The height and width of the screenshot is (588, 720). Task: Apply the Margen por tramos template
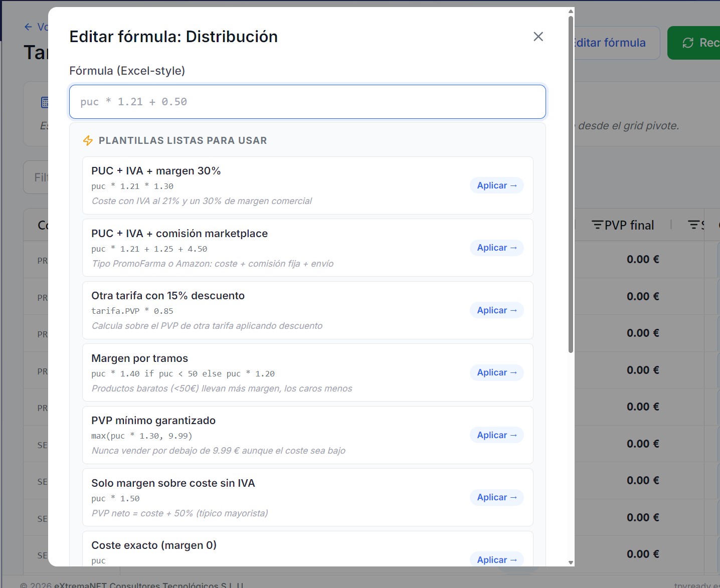[x=497, y=372]
